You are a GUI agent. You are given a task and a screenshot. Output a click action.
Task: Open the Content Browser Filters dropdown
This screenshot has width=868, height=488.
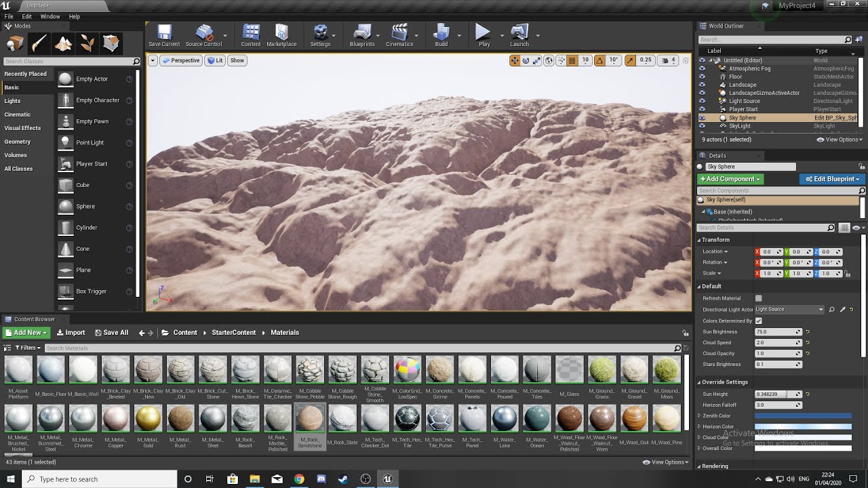click(27, 348)
